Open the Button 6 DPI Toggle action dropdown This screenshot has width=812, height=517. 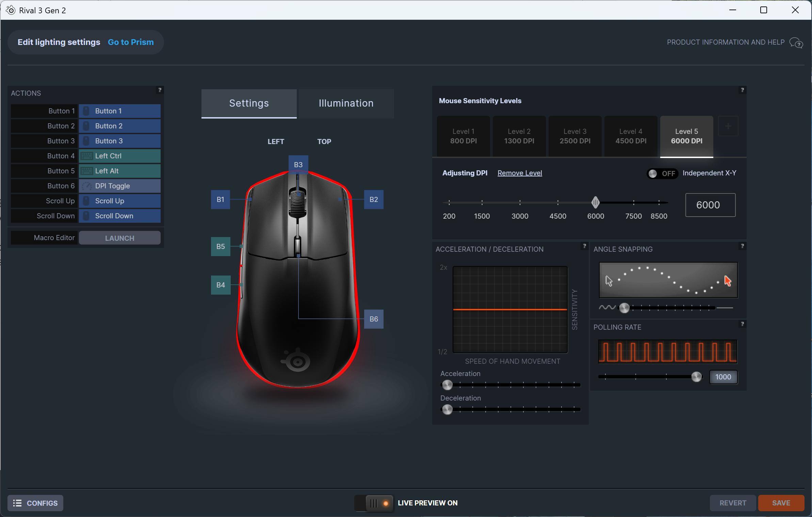point(119,186)
